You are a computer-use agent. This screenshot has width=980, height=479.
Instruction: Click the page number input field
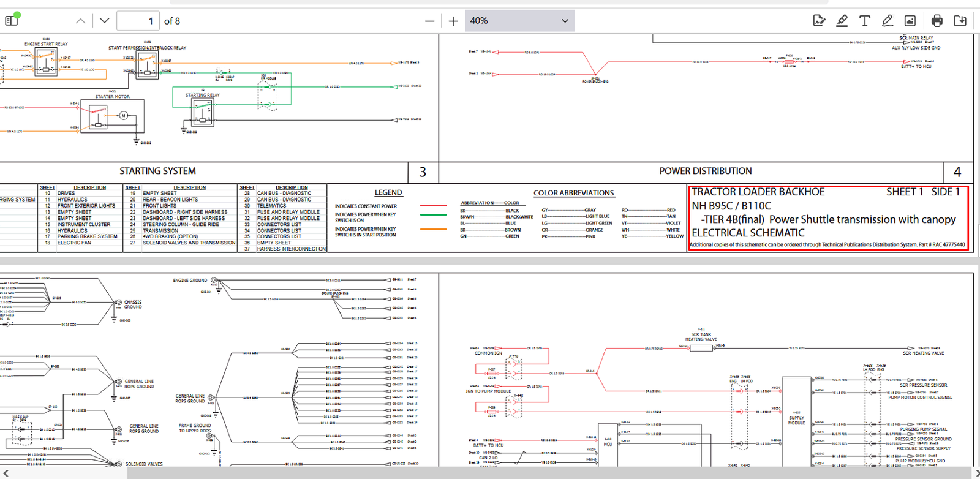pos(138,21)
